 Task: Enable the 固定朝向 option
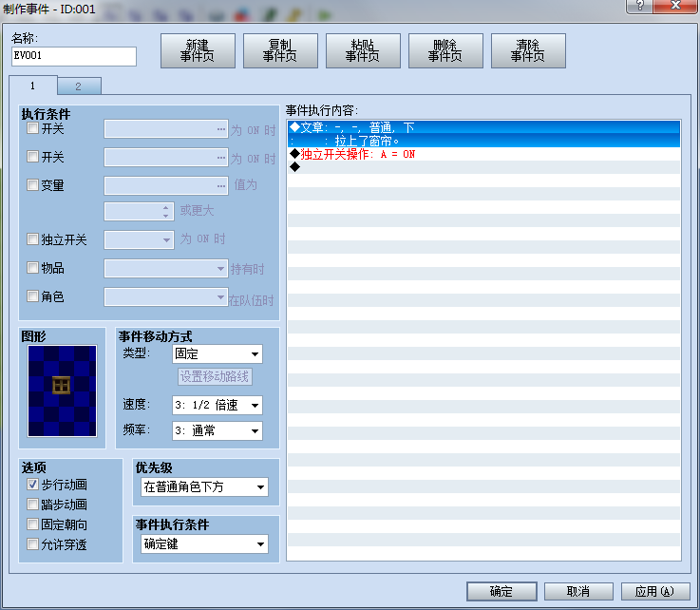pyautogui.click(x=32, y=524)
